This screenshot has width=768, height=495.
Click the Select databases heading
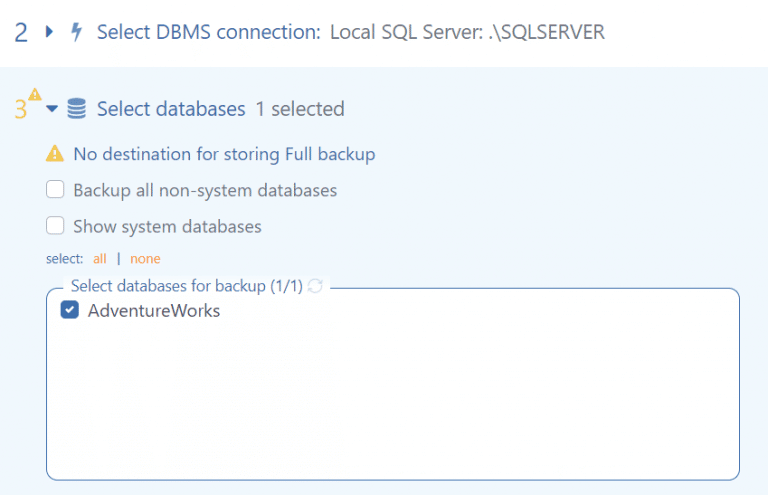[170, 109]
